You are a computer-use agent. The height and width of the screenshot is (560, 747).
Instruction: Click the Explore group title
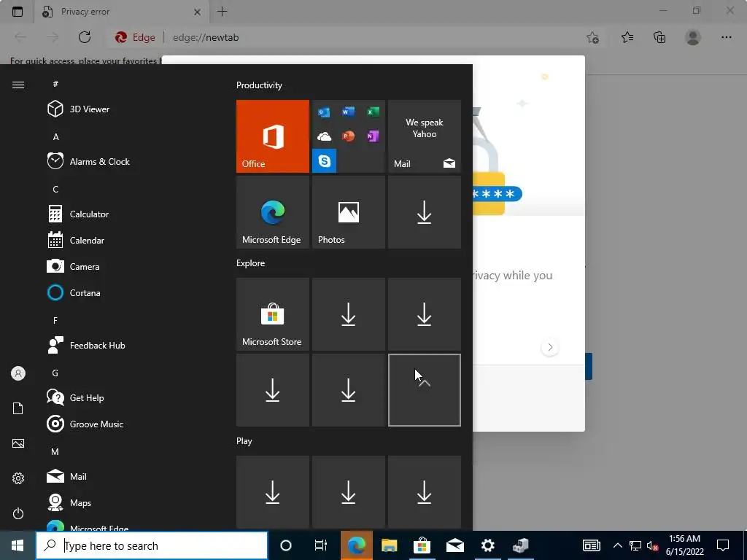pyautogui.click(x=251, y=262)
